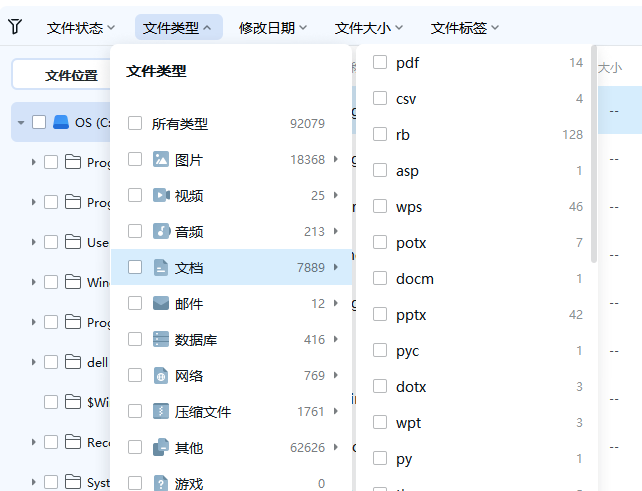642x491 pixels.
Task: Click the 92079 total count
Action: coord(307,124)
